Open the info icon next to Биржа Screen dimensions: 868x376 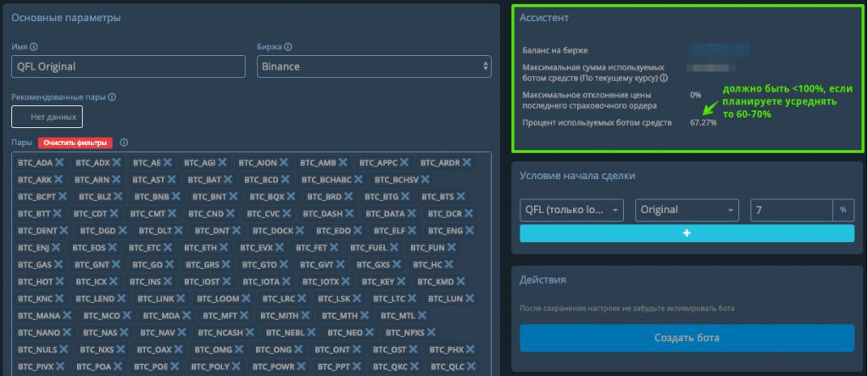[288, 48]
